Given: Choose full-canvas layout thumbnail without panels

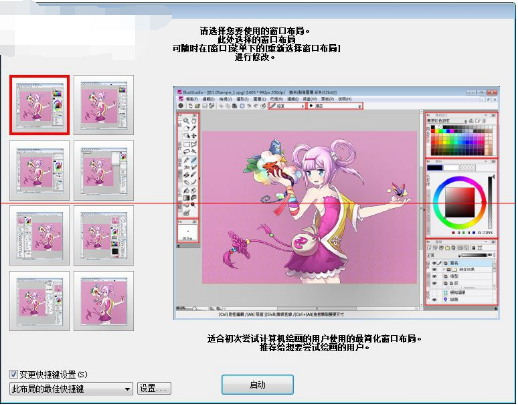Looking at the screenshot, I should 104,301.
